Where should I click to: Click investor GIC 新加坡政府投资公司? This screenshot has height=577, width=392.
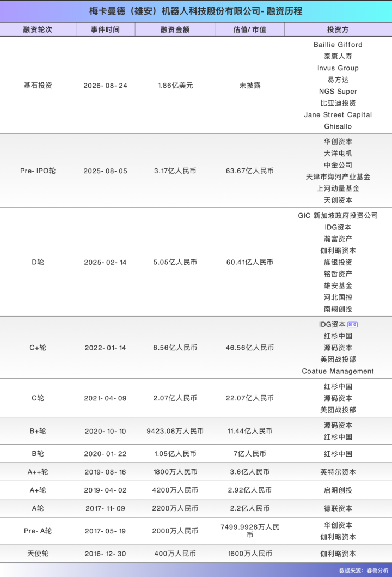338,216
